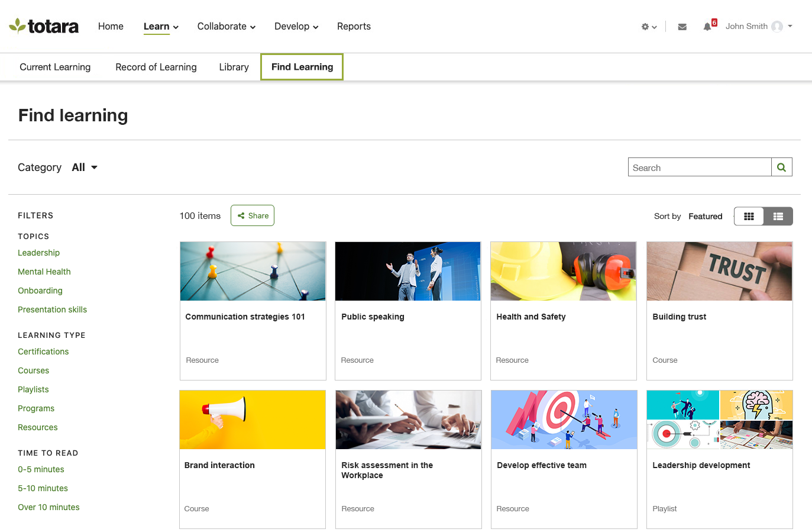Open the Public speaking resource thumbnail
The image size is (812, 532).
(x=407, y=271)
